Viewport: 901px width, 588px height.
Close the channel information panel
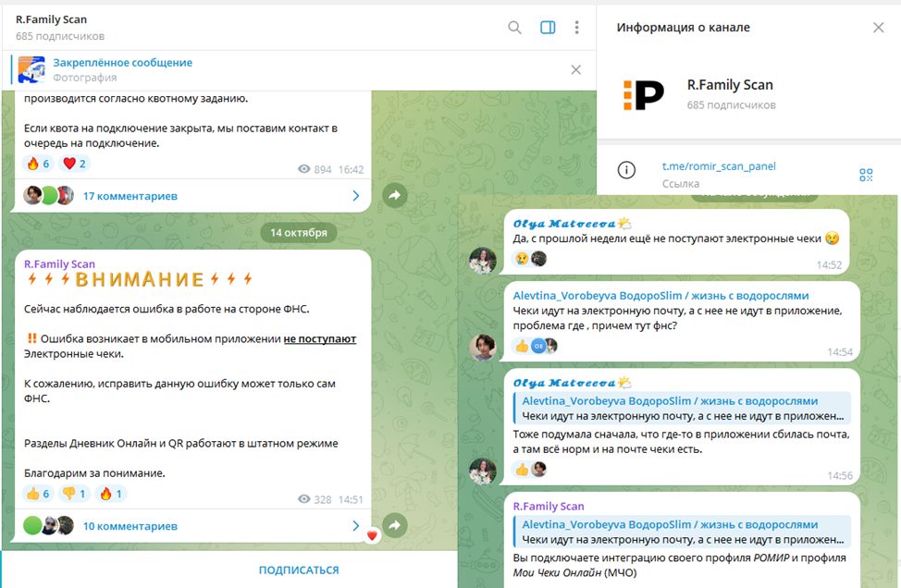coord(878,28)
